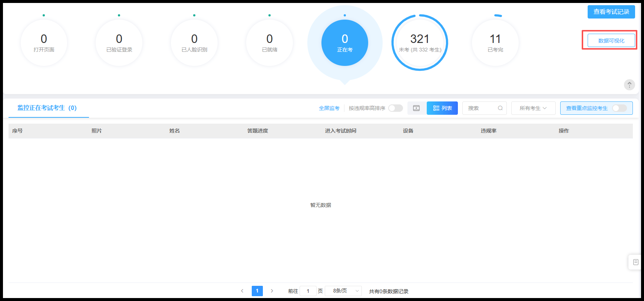Click the 违规率 column header

tap(489, 131)
